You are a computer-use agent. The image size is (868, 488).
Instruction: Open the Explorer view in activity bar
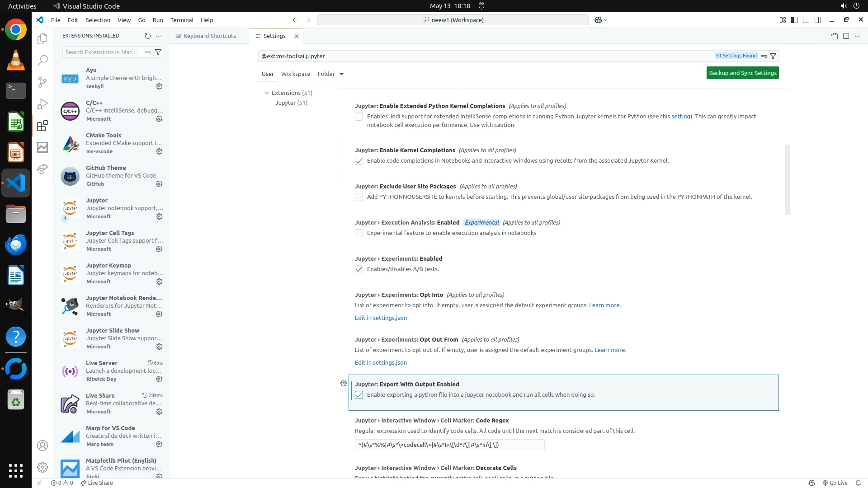pos(42,39)
